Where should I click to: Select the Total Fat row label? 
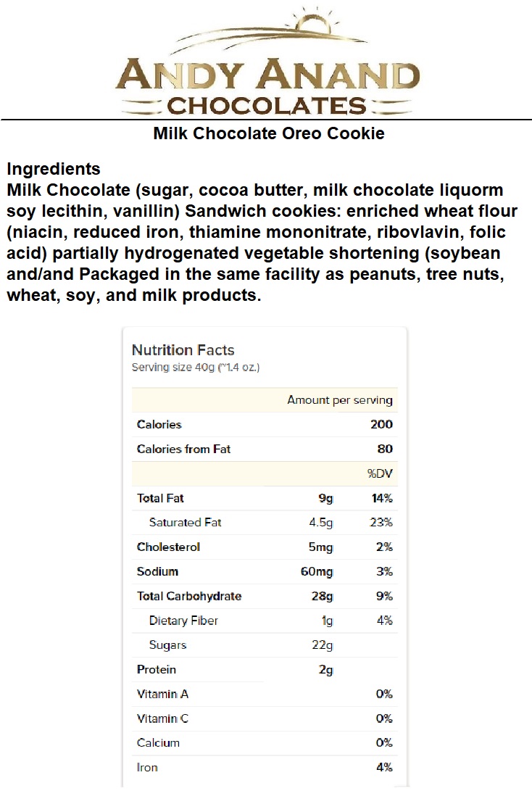(161, 499)
